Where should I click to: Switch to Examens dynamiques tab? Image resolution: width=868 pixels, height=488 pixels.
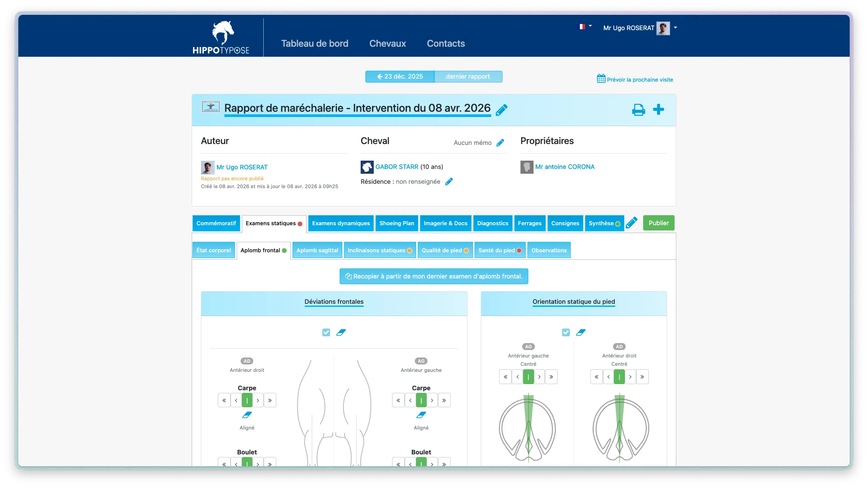click(341, 223)
